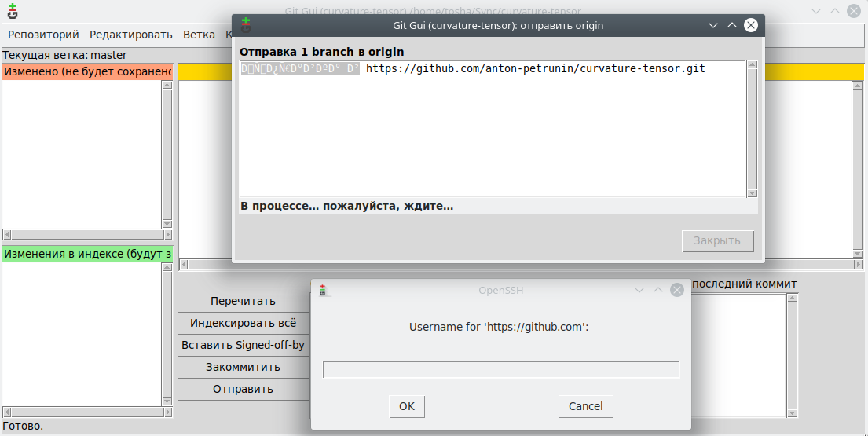Click main window maximize chevron

pyautogui.click(x=835, y=11)
